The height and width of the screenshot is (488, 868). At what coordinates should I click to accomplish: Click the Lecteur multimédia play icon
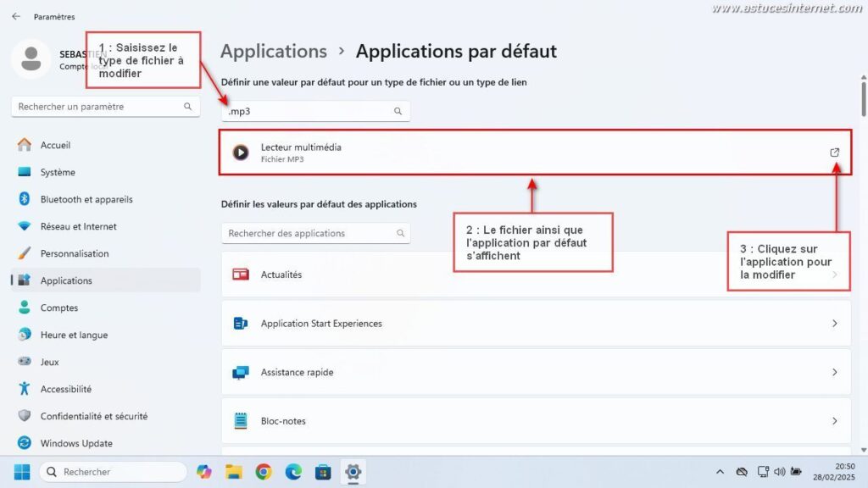click(240, 152)
